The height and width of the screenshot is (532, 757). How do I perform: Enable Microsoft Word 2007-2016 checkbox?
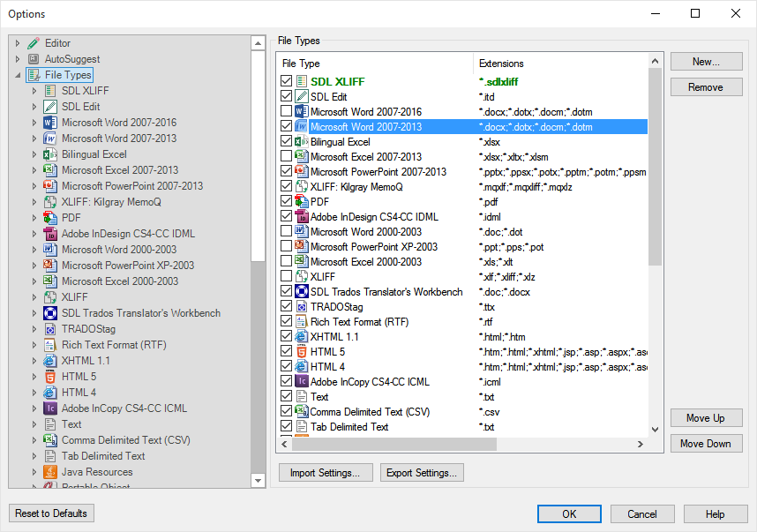coord(286,111)
